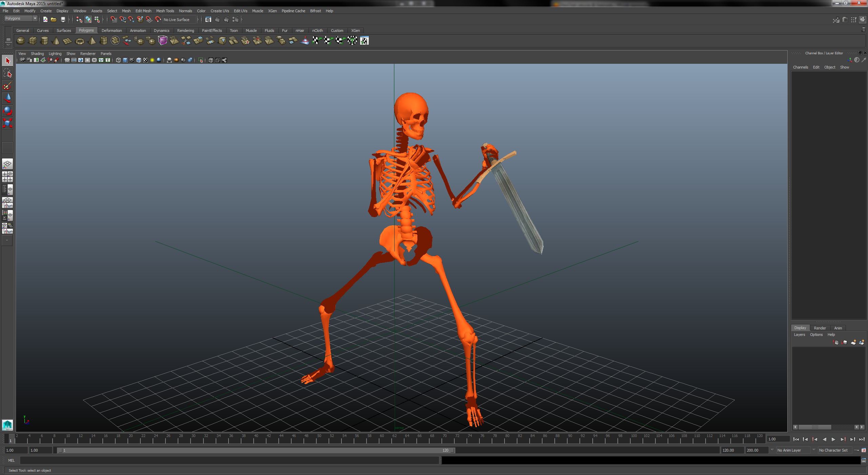Toggle textured display checker icon
The image size is (868, 475).
tap(145, 60)
